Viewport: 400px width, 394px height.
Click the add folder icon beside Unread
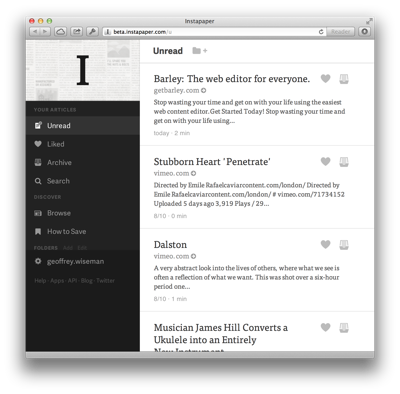(x=200, y=51)
